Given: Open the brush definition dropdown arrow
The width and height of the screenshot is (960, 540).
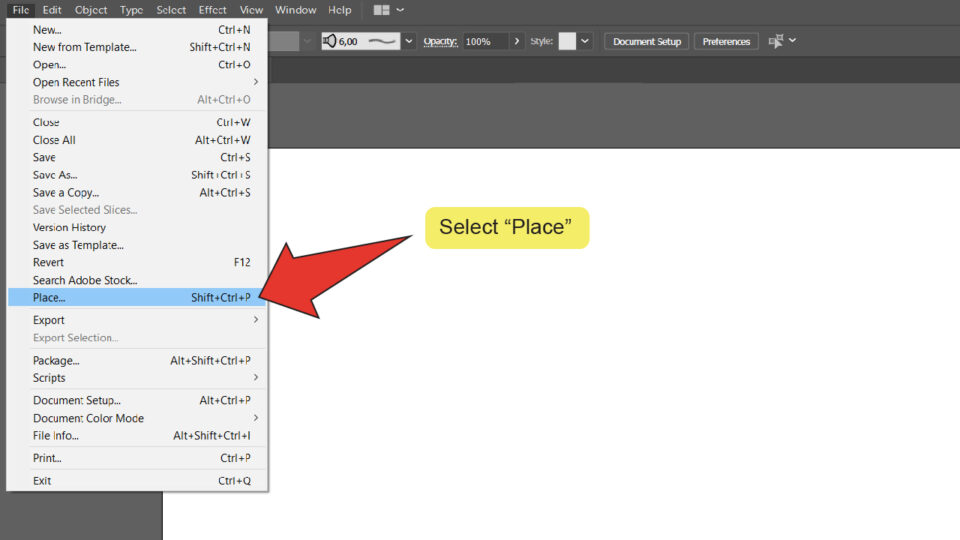Looking at the screenshot, I should pyautogui.click(x=408, y=41).
